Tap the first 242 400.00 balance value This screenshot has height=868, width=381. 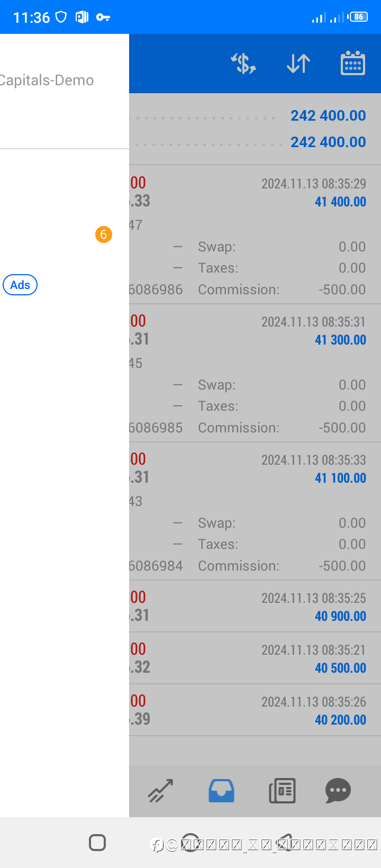pos(328,115)
